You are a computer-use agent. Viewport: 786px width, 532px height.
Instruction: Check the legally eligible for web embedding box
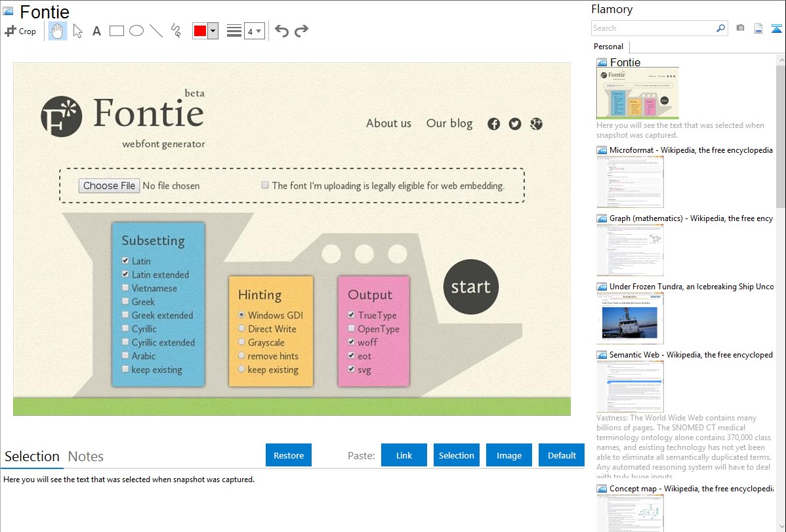coord(265,185)
